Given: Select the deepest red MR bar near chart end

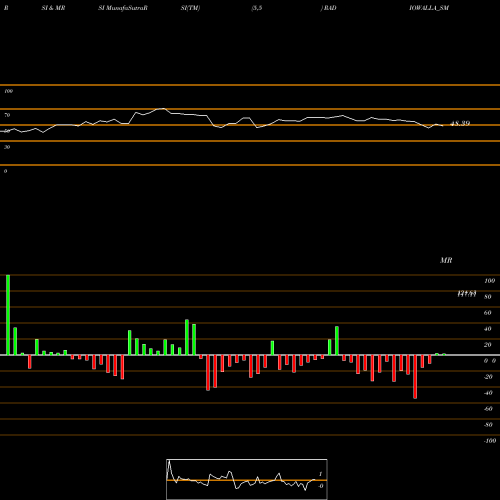Looking at the screenshot, I should point(415,377).
